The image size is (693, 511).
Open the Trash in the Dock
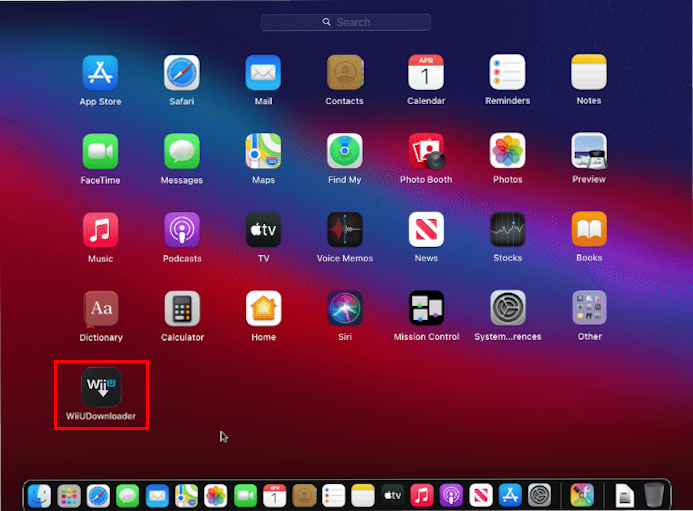point(653,496)
